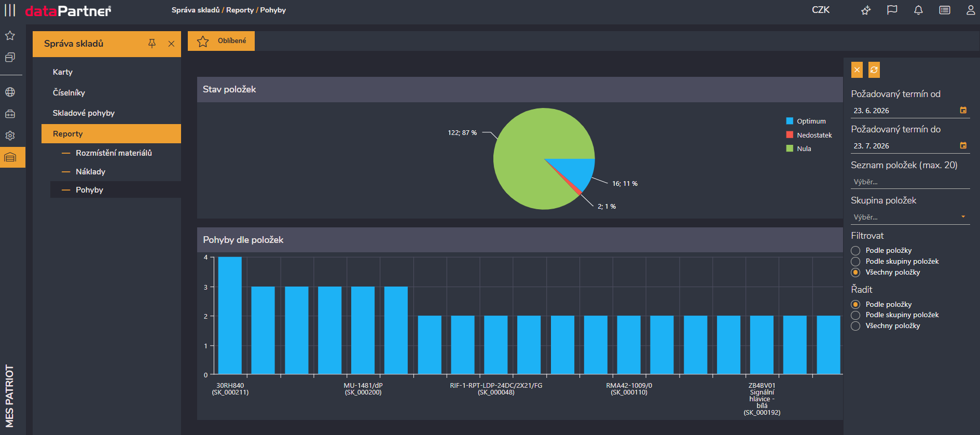The image size is (980, 435).
Task: Open the user profile icon
Action: pyautogui.click(x=970, y=10)
